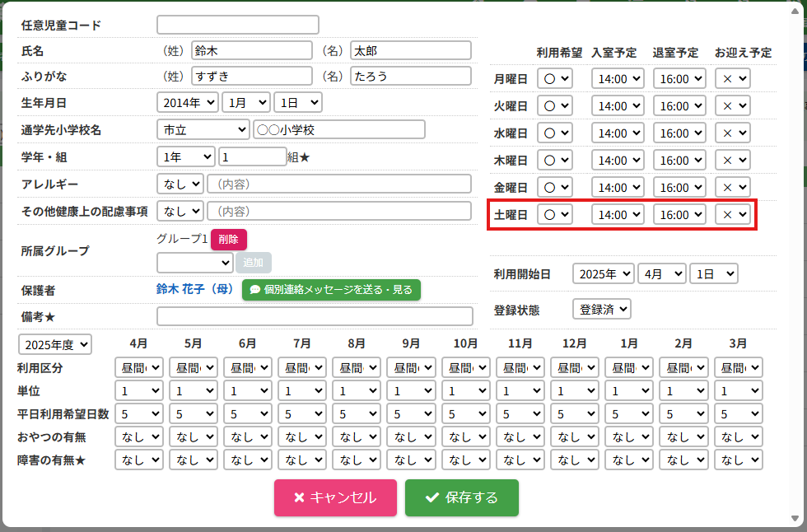Image resolution: width=807 pixels, height=532 pixels.
Task: Open 利用開始日 month dropdown showing 4月
Action: click(x=661, y=274)
